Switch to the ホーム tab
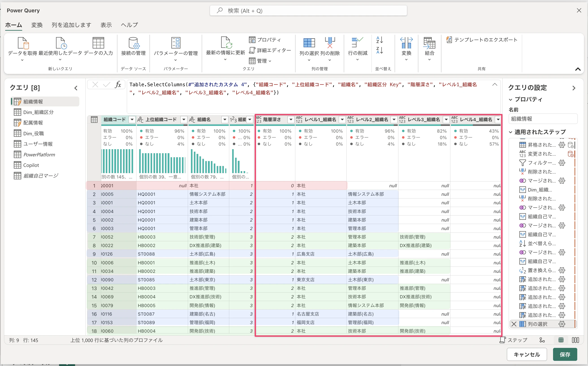This screenshot has height=366, width=588. [x=14, y=25]
